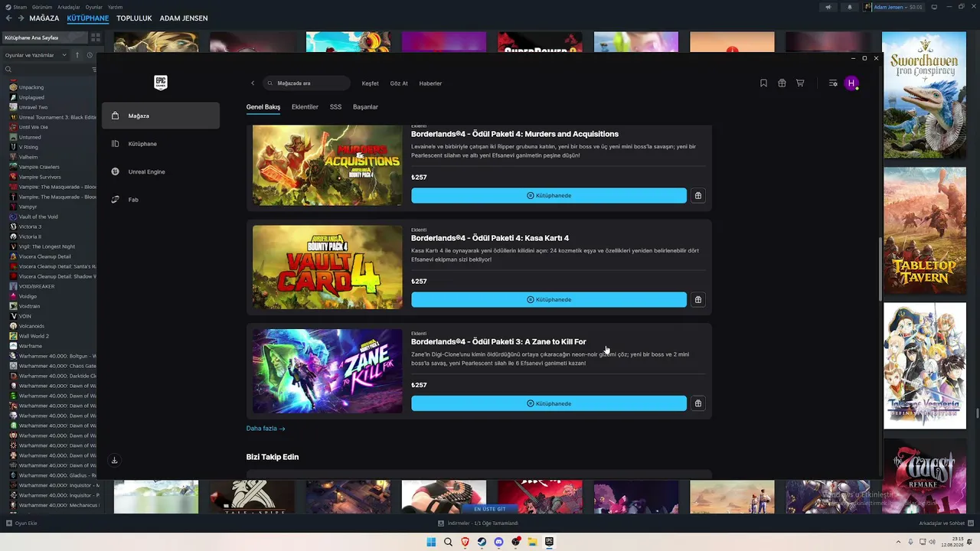Screen dimensions: 980x551
Task: Add Murders and Acquisitions pack as gift
Action: 697,196
